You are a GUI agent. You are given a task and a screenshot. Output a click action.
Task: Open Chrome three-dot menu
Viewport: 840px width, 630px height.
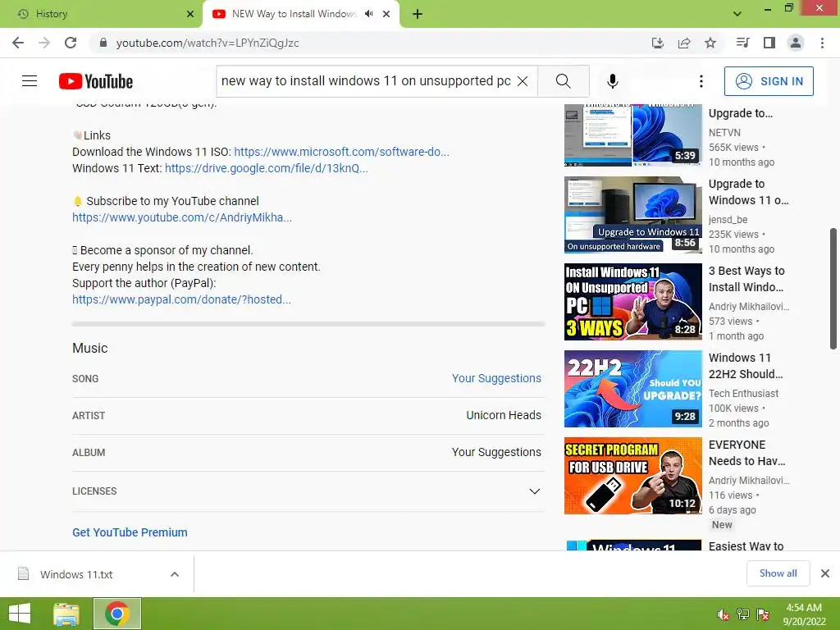pyautogui.click(x=822, y=43)
